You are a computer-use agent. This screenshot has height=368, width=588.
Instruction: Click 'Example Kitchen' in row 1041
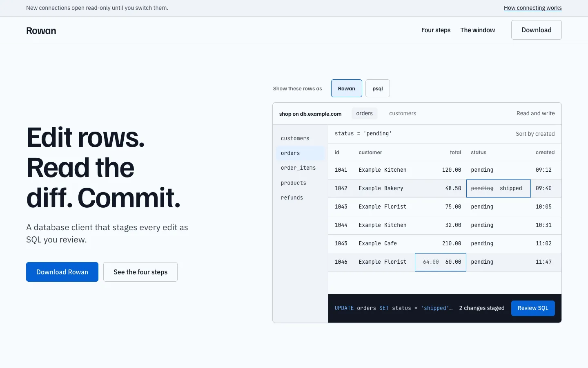click(383, 170)
